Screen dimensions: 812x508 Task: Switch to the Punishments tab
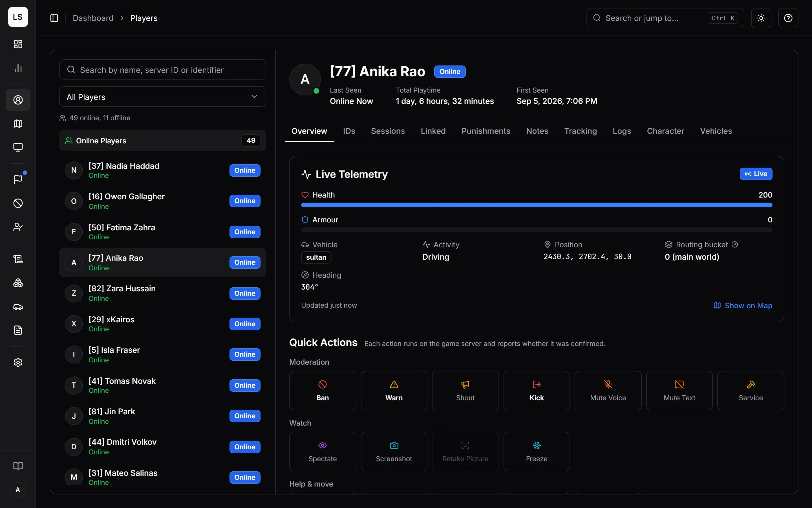[486, 131]
